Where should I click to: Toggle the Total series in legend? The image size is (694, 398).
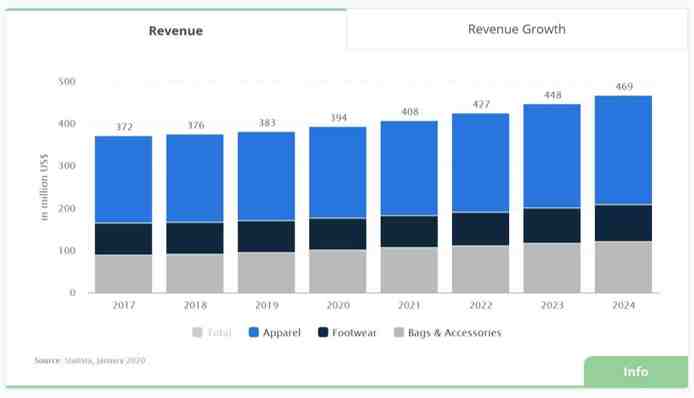point(212,332)
